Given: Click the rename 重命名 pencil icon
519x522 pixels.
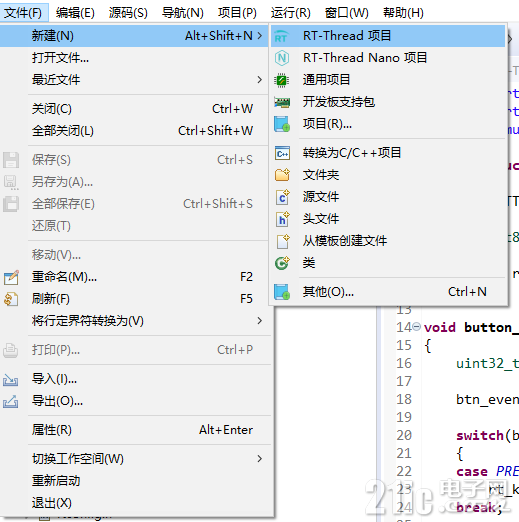Looking at the screenshot, I should point(11,277).
